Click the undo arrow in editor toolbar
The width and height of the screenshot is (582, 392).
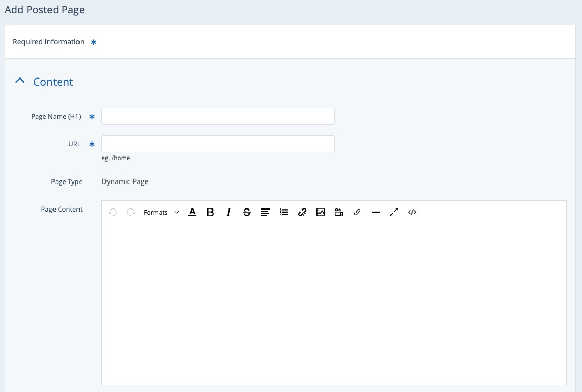(x=113, y=212)
